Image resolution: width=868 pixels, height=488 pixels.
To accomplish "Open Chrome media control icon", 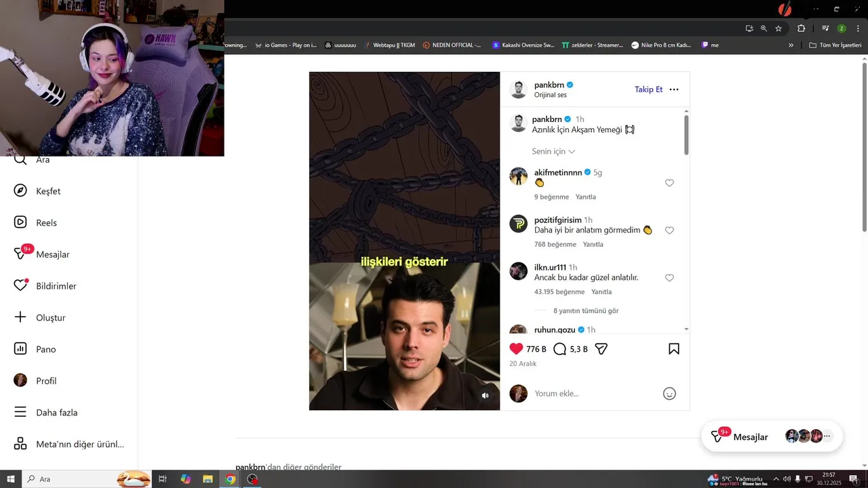I will click(x=825, y=28).
